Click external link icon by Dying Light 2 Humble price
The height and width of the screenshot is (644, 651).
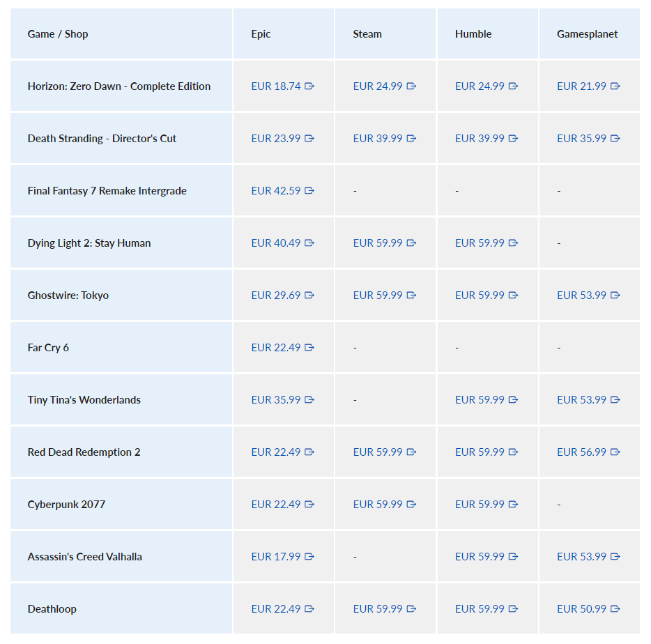click(513, 243)
